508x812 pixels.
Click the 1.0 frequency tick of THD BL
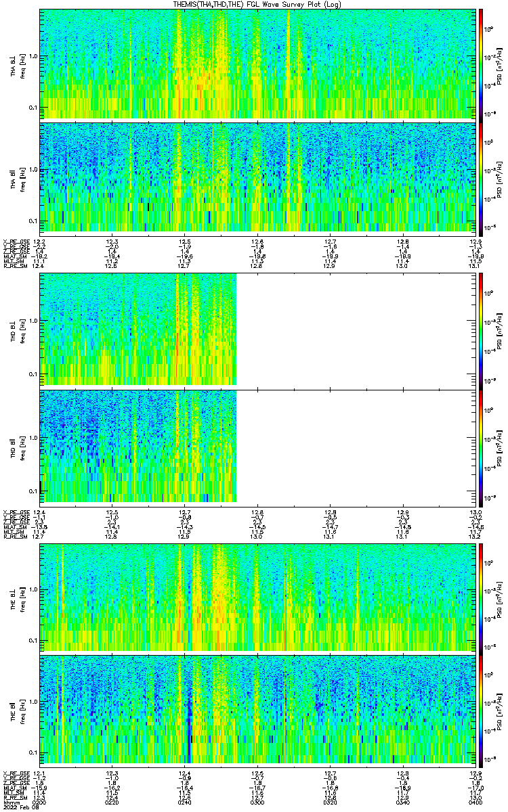click(34, 321)
